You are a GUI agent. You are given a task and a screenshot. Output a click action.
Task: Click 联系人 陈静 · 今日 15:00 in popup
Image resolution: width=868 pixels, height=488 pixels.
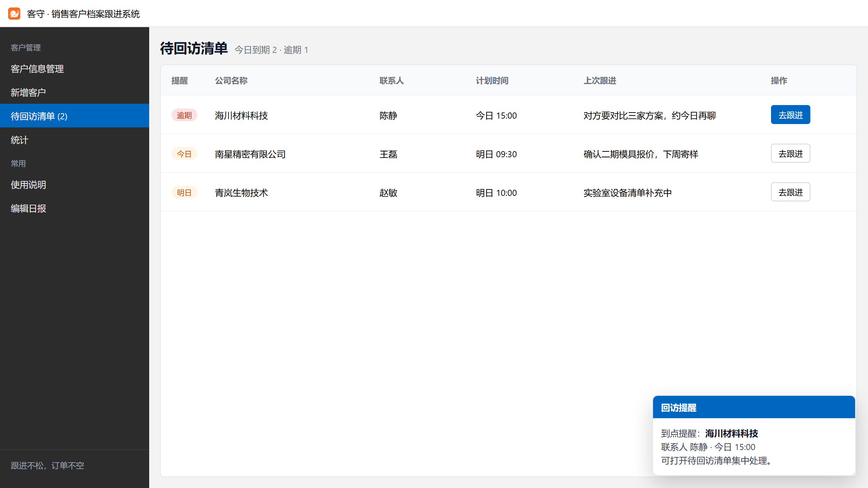708,447
